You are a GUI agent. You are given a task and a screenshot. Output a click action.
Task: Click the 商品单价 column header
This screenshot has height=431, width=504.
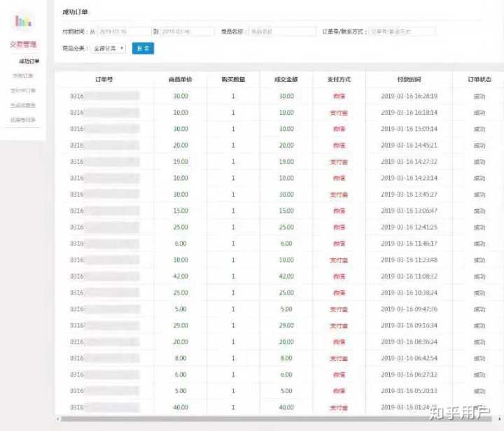click(x=181, y=80)
